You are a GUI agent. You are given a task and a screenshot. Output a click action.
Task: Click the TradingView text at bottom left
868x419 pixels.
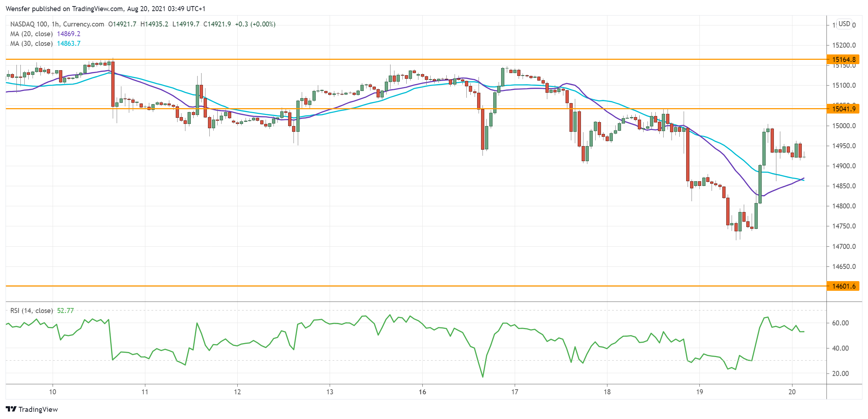point(38,409)
